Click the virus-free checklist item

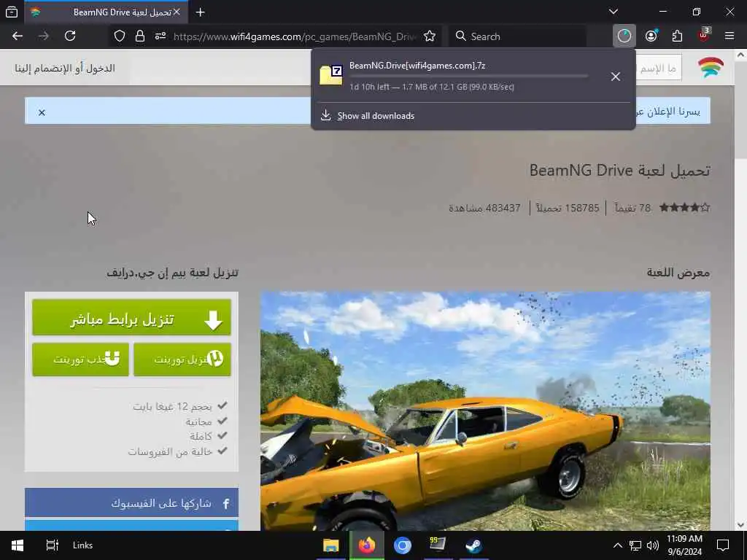point(177,451)
